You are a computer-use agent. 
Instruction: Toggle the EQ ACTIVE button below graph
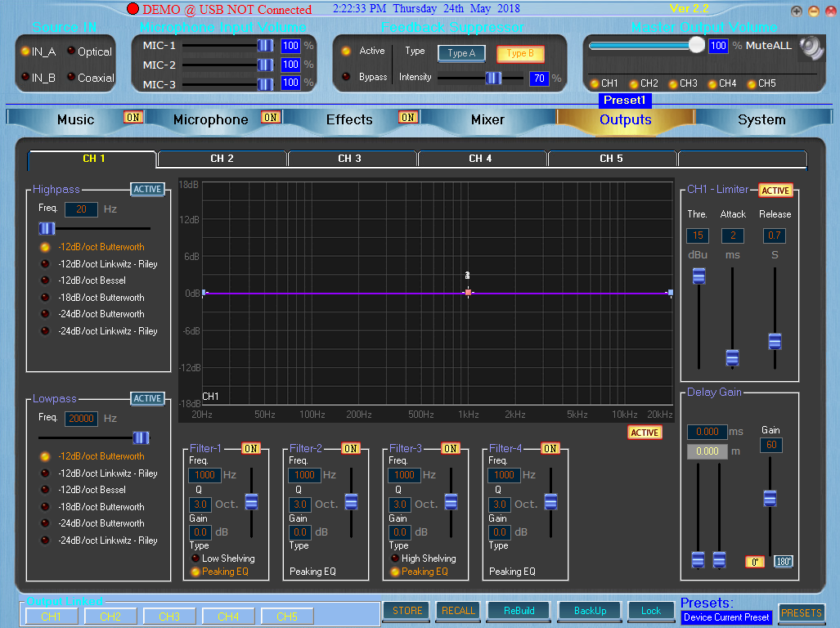645,433
